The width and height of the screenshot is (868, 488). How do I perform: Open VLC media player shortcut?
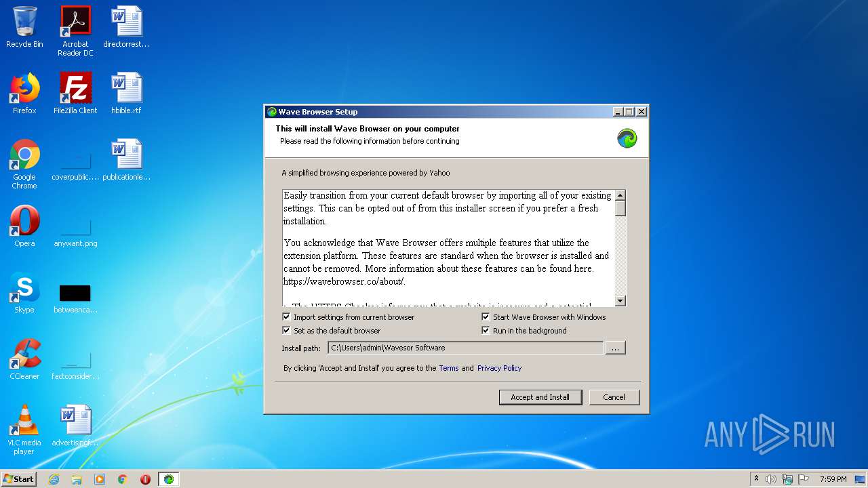coord(24,430)
